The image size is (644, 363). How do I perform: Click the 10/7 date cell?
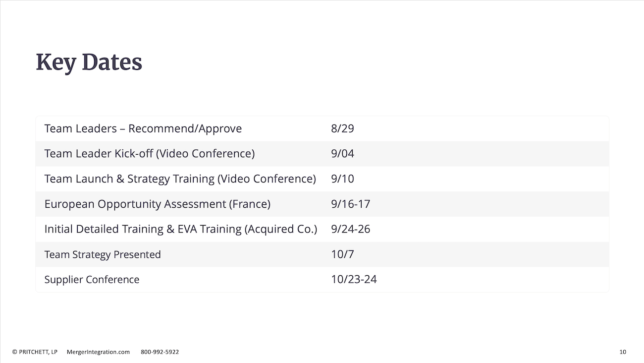click(342, 254)
